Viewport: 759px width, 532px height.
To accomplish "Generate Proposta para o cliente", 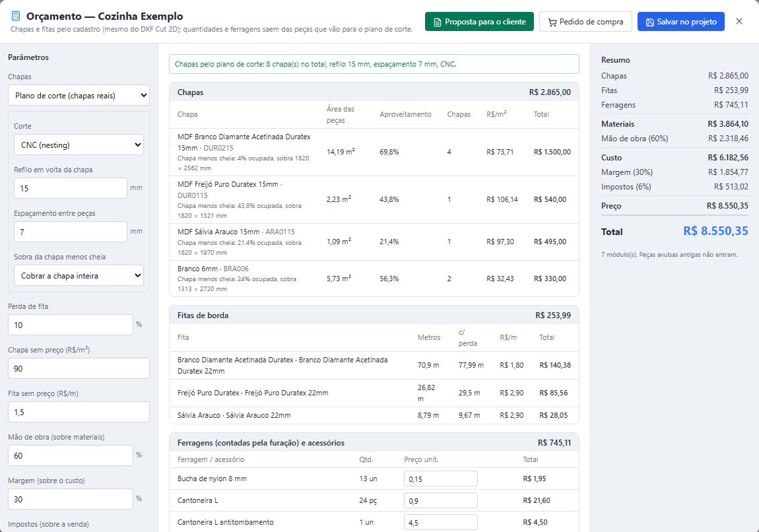I will pos(479,22).
